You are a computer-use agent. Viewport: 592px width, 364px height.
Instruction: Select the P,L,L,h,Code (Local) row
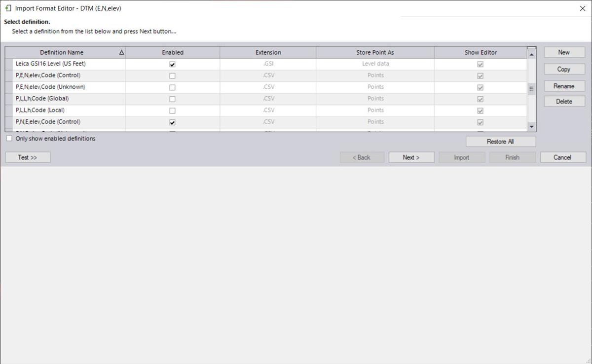click(62, 110)
